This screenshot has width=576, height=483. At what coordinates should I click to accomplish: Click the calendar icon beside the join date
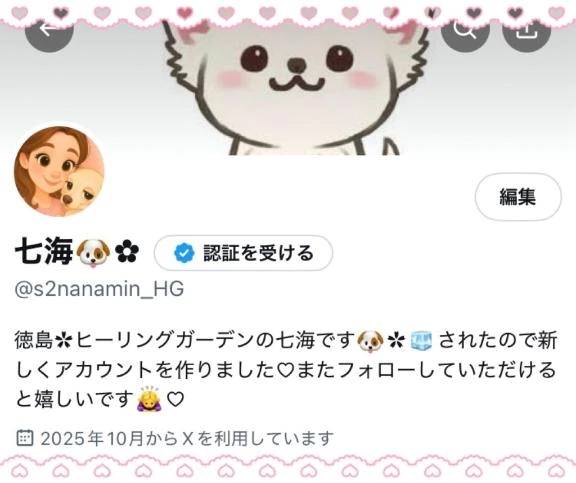[25, 437]
